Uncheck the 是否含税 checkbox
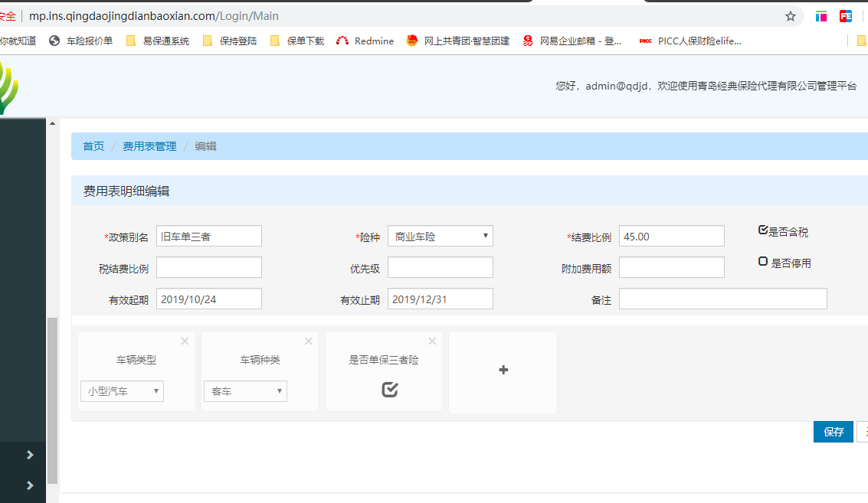This screenshot has width=868, height=503. 762,230
